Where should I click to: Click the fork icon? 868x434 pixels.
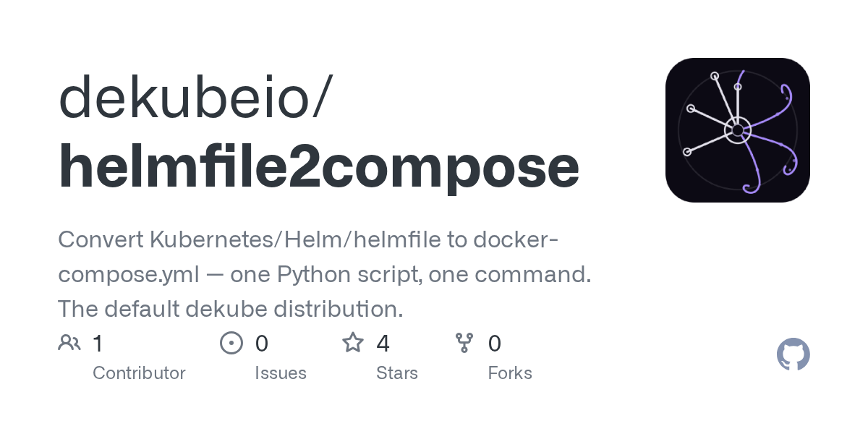pos(464,343)
